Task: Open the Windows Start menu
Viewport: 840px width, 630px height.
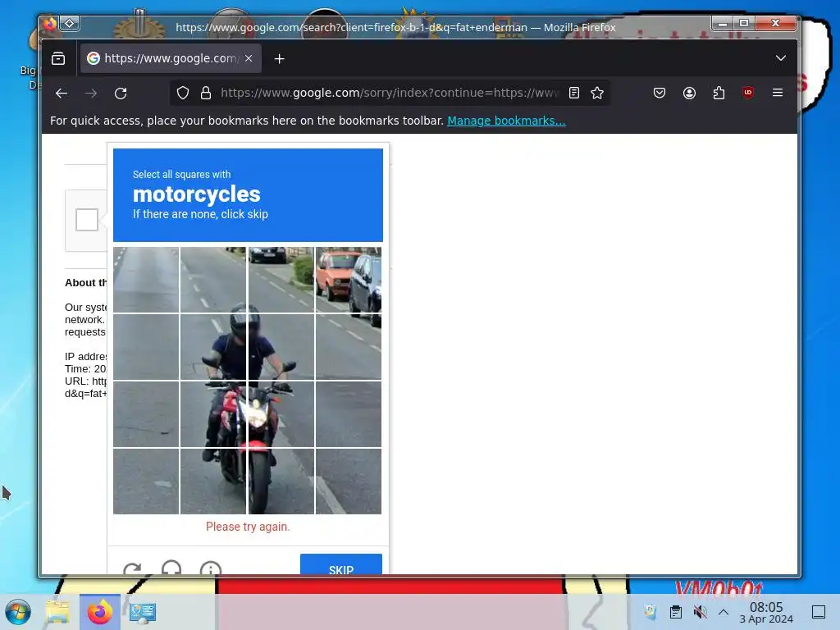Action: coord(18,612)
